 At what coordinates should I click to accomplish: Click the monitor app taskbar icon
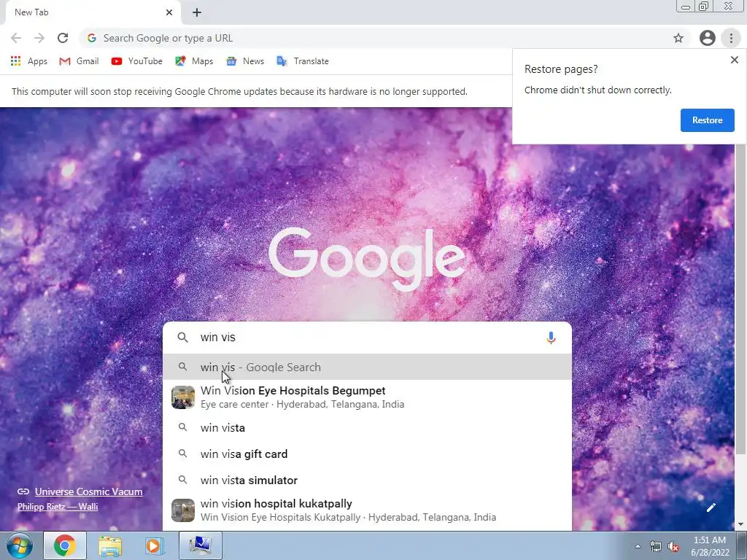(x=200, y=545)
